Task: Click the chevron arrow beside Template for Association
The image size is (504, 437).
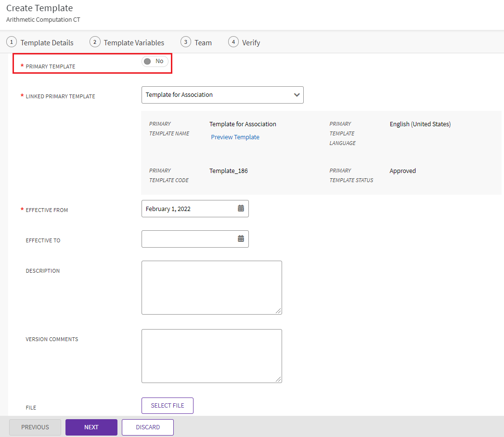Action: pos(297,95)
